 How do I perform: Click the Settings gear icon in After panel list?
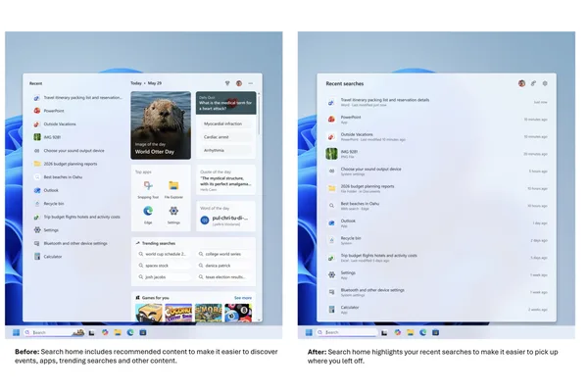click(331, 275)
